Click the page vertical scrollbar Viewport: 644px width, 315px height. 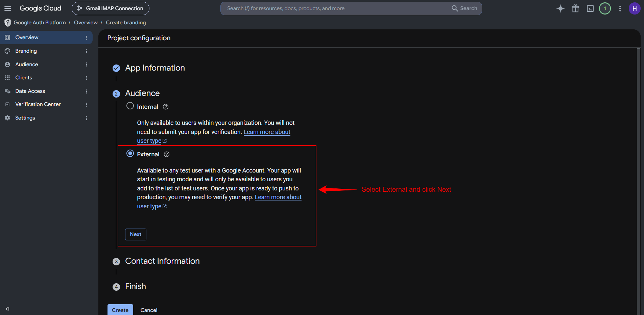(638, 182)
